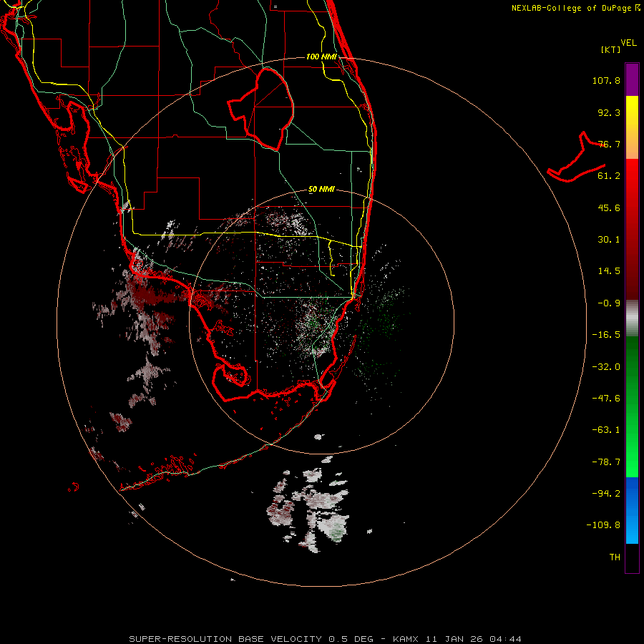Select the -32.0 legend value

coord(606,367)
